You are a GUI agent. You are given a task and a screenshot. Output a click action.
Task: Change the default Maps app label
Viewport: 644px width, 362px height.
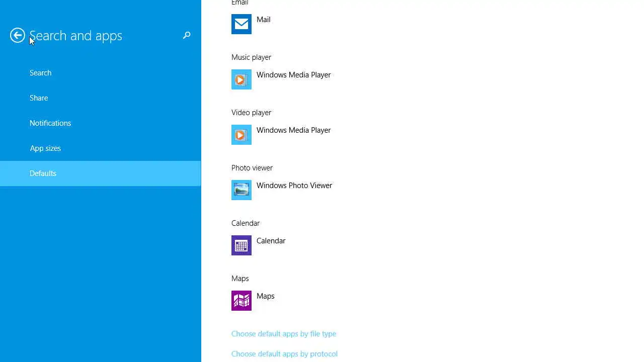266,296
